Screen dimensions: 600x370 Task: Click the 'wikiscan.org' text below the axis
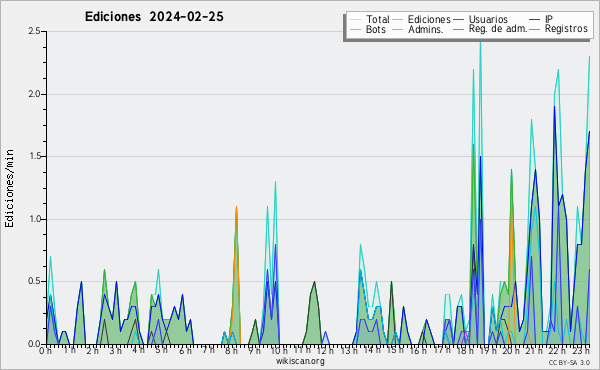[x=300, y=361]
